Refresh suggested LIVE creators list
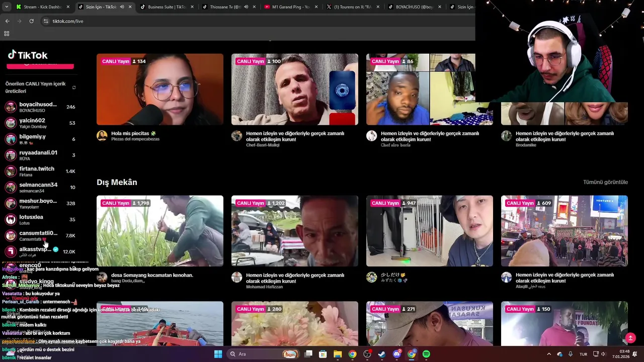644x362 pixels. pos(74,87)
